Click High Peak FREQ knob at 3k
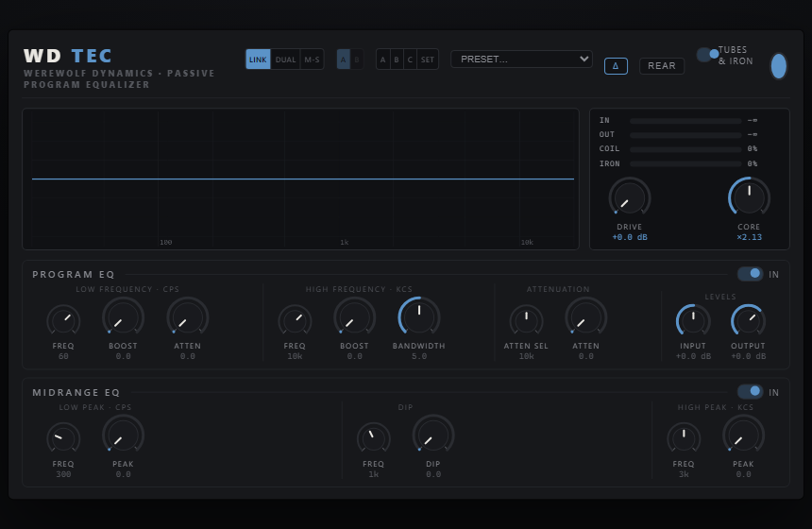 click(x=684, y=439)
